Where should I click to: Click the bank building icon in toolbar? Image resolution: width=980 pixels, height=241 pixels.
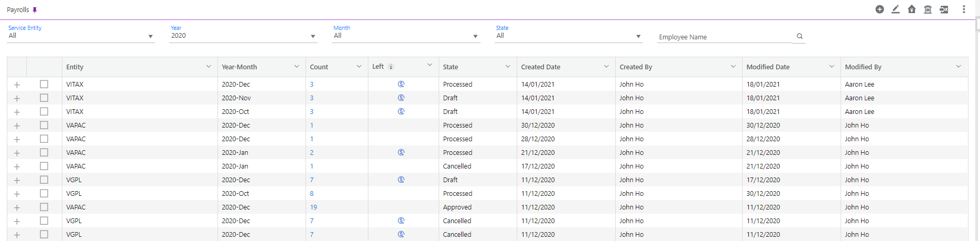928,9
